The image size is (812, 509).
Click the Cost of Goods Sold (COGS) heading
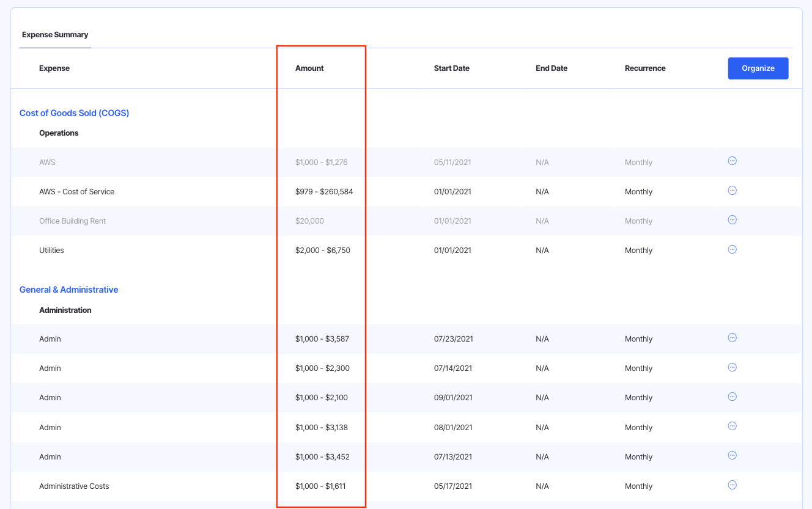pos(74,113)
